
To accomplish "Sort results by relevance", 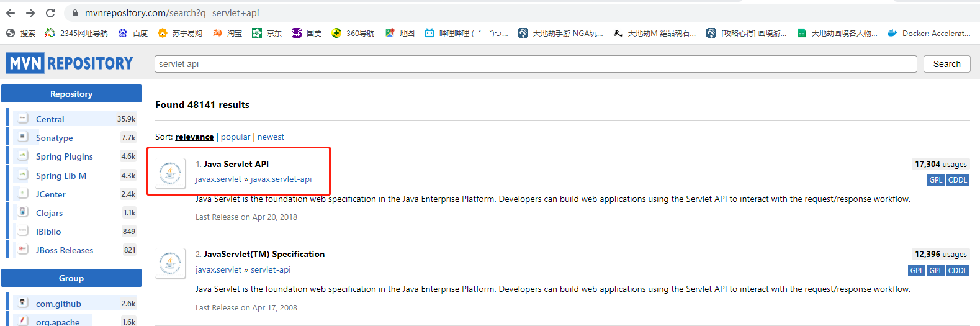I will (194, 137).
